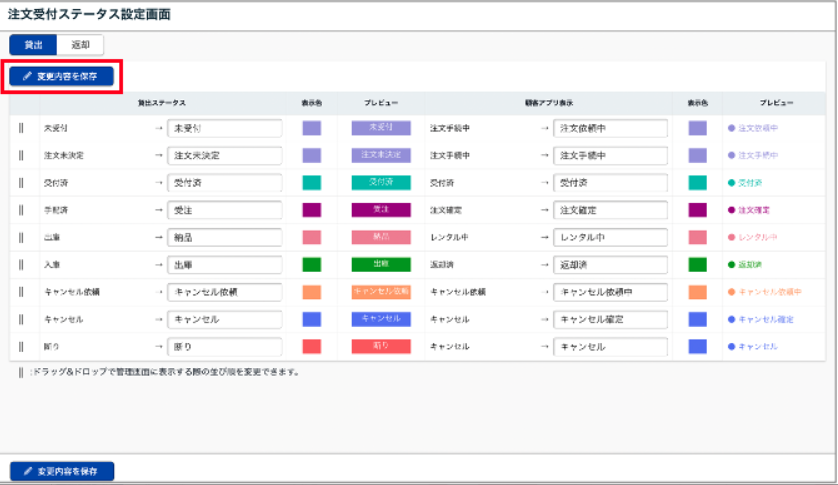Click the drag handle for the 出庫 row
Screen dimensions: 838x485
pyautogui.click(x=20, y=237)
